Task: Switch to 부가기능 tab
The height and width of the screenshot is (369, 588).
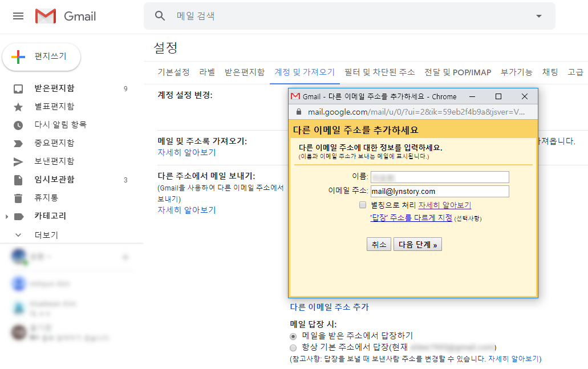Action: tap(516, 72)
